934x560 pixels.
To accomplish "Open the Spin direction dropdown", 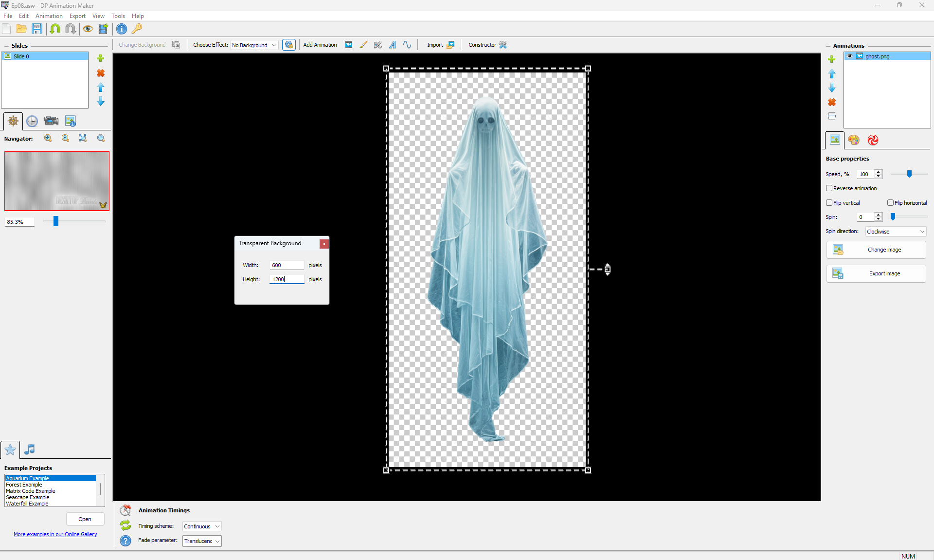I will tap(896, 232).
